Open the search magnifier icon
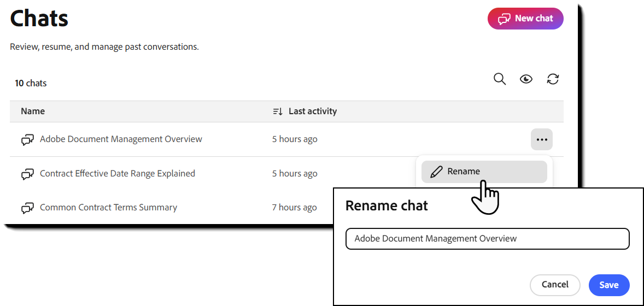The height and width of the screenshot is (306, 644). (500, 79)
